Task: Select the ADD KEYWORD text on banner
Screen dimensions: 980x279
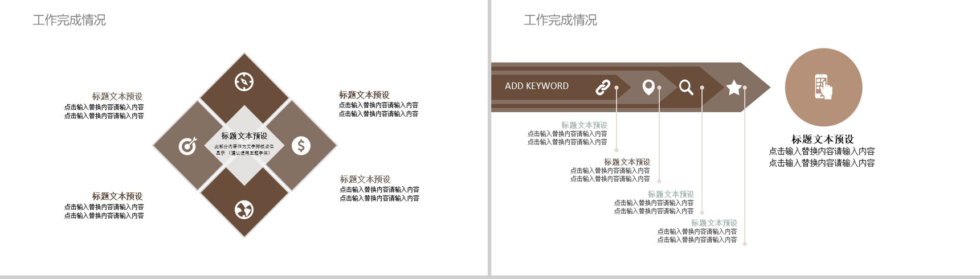Action: (x=537, y=86)
